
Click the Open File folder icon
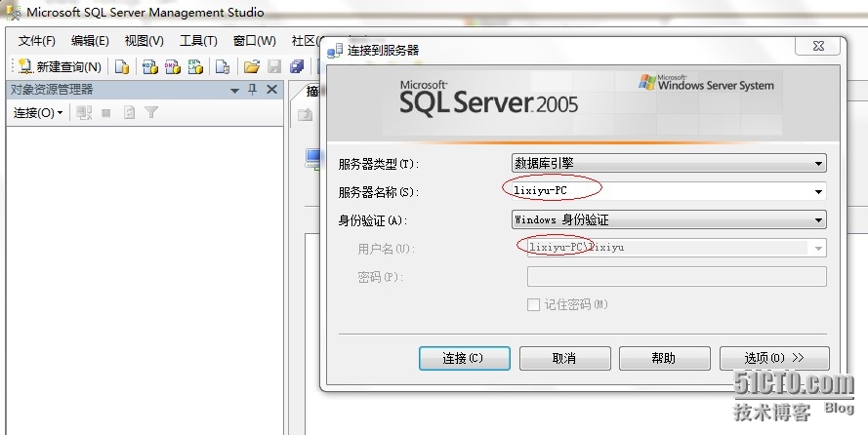tap(252, 67)
